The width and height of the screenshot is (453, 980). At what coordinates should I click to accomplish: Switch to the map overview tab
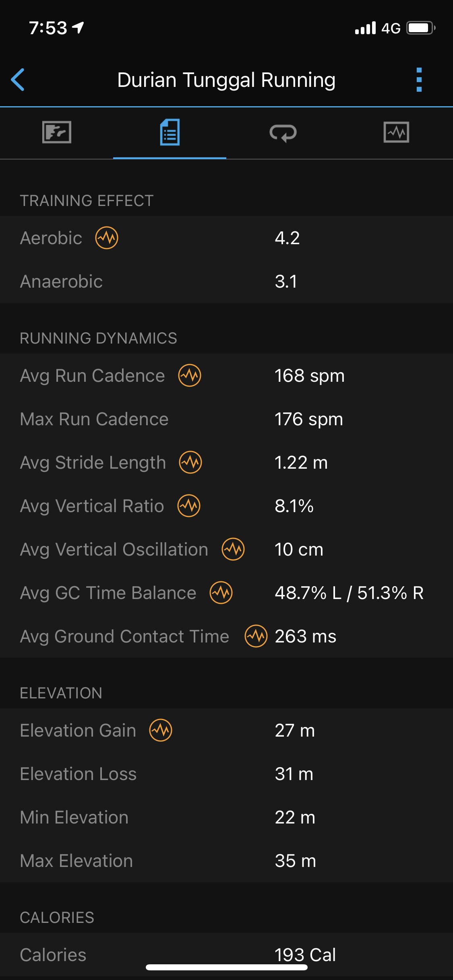(57, 132)
